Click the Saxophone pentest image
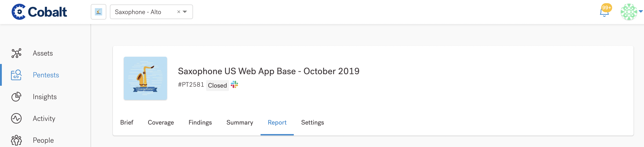 click(145, 78)
